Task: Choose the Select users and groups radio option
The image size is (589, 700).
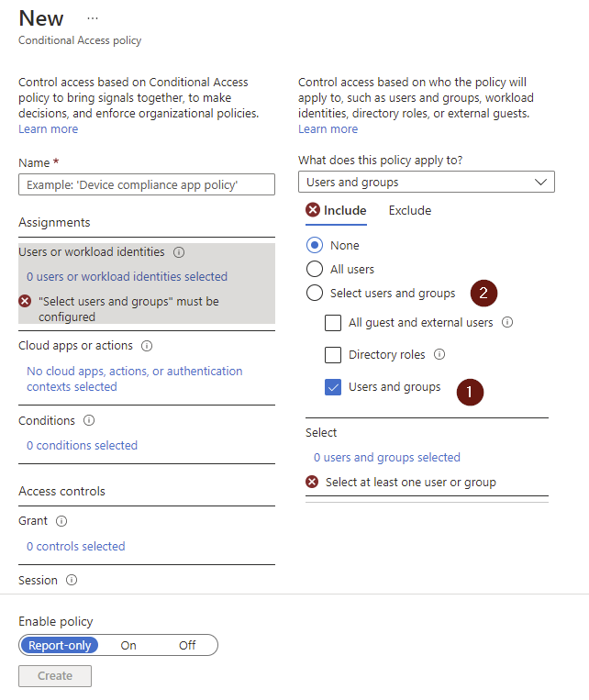Action: pos(315,293)
